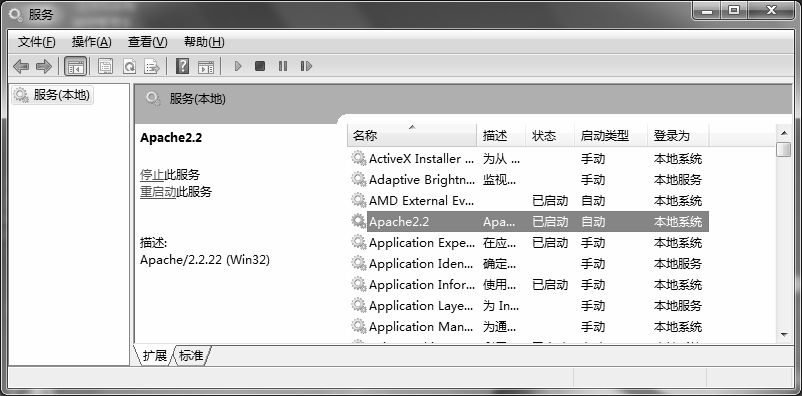This screenshot has width=802, height=396.
Task: Switch to the 标准 tab
Action: point(191,356)
